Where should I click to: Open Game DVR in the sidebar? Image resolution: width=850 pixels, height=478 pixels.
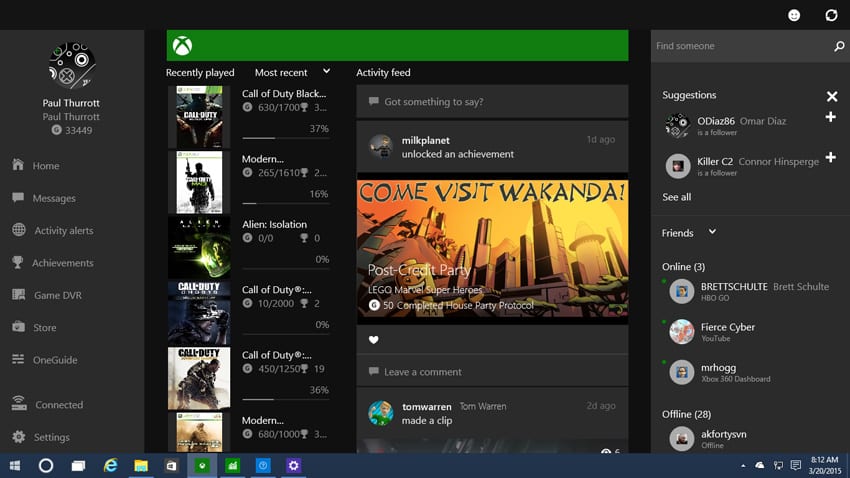[x=47, y=295]
